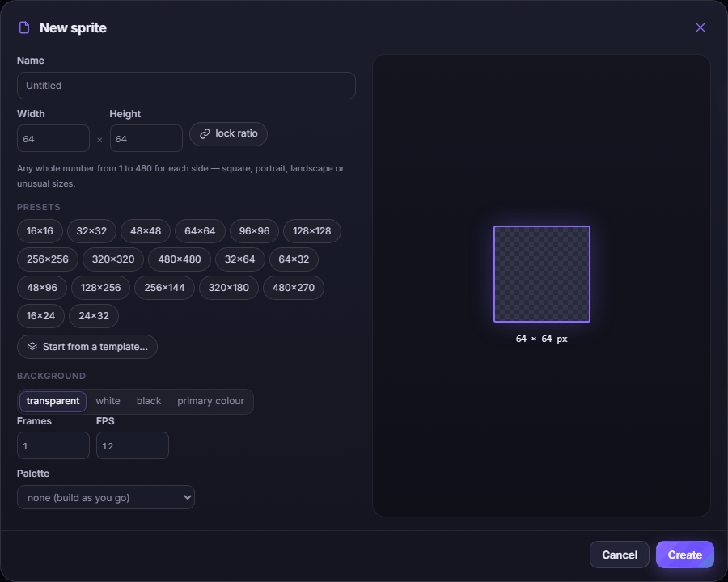The image size is (728, 582).
Task: Apply the 128×256 preset
Action: point(101,288)
